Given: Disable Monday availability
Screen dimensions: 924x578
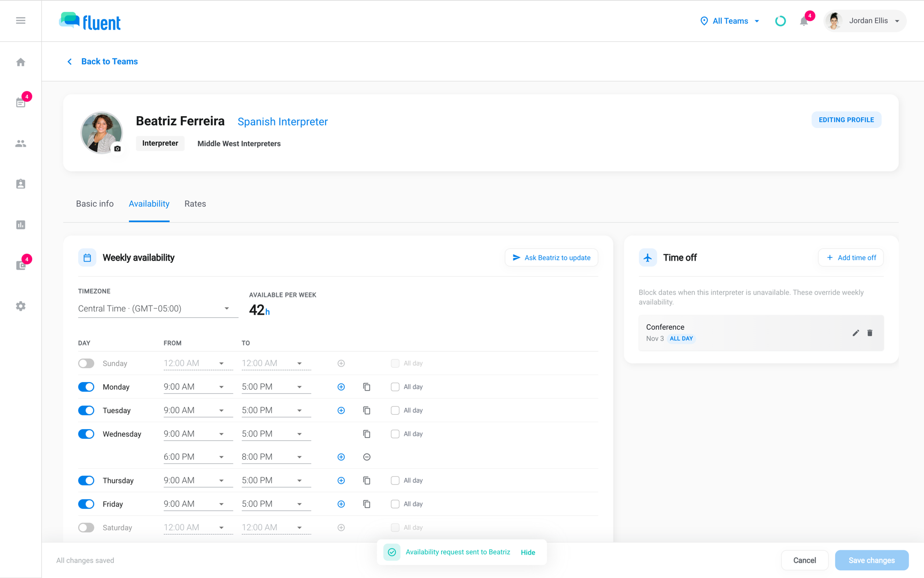Looking at the screenshot, I should (x=86, y=387).
